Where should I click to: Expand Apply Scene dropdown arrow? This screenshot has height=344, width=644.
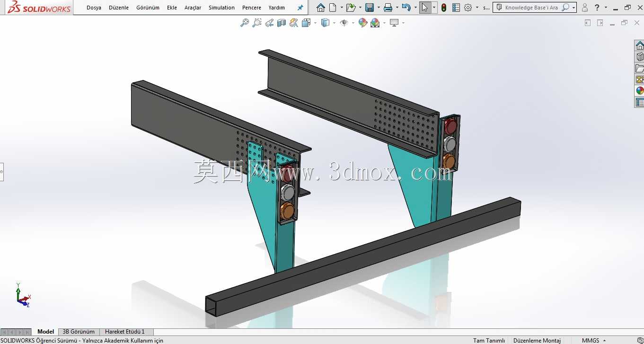[384, 23]
